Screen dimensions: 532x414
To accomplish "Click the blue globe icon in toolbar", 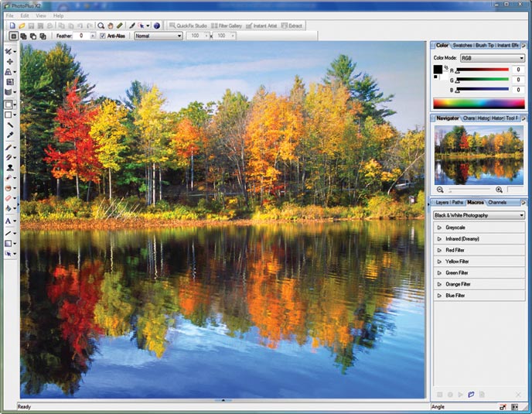I will [x=157, y=26].
